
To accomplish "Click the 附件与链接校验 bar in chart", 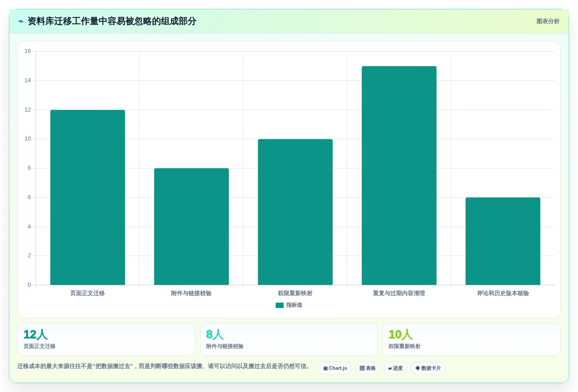I will click(x=191, y=227).
